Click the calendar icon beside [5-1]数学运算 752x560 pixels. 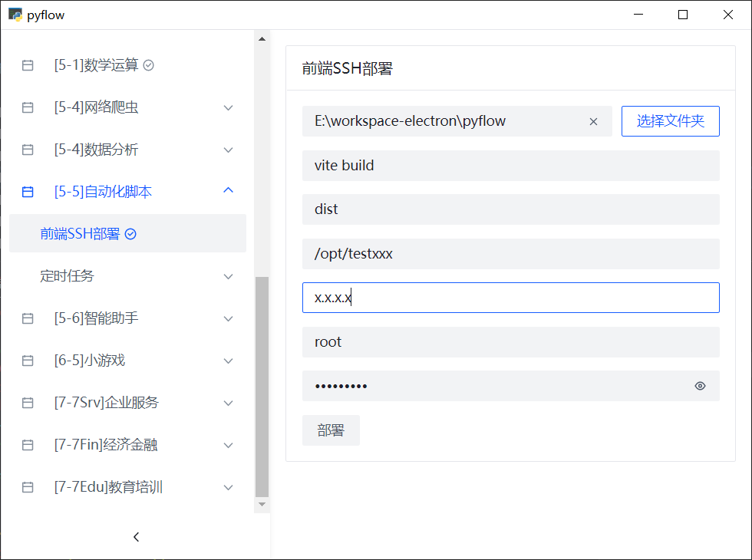pos(28,66)
